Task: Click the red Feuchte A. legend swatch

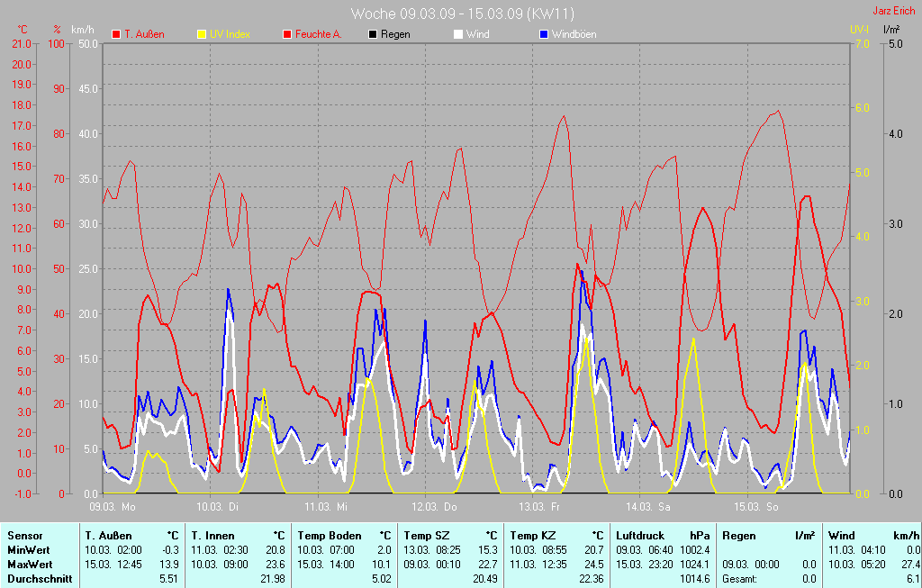Action: pyautogui.click(x=287, y=35)
